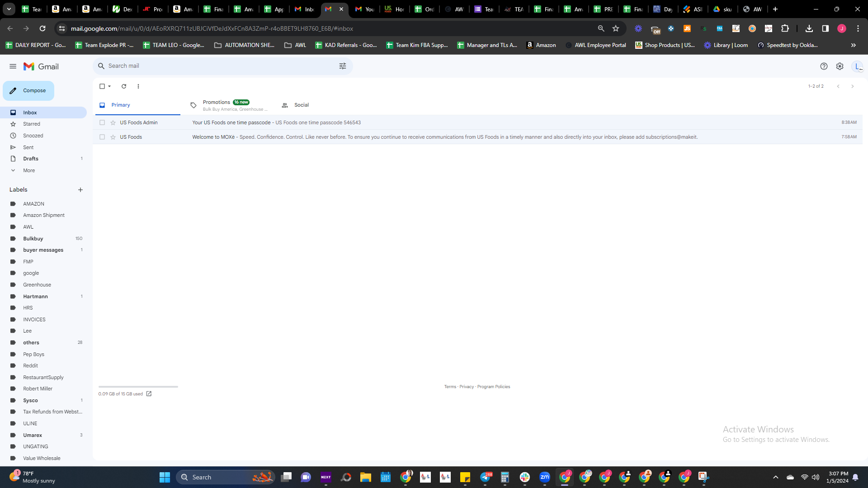868x488 pixels.
Task: Create a new label with the plus icon
Action: (80, 190)
